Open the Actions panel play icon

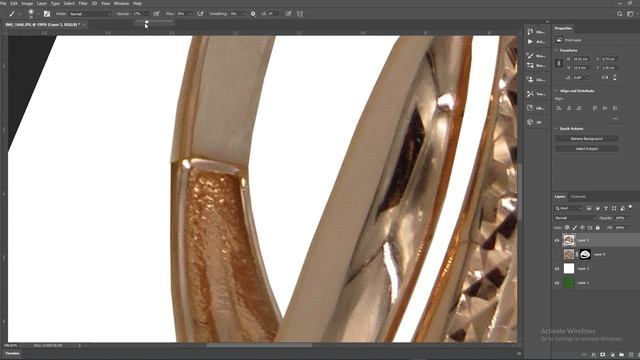(x=530, y=42)
